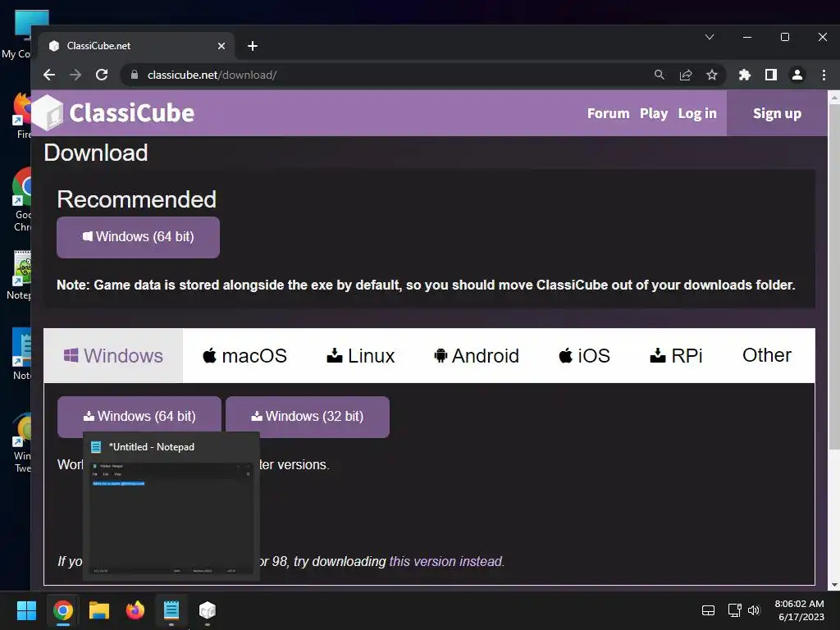Select the ClassiCube.net browser tab

coord(137,46)
